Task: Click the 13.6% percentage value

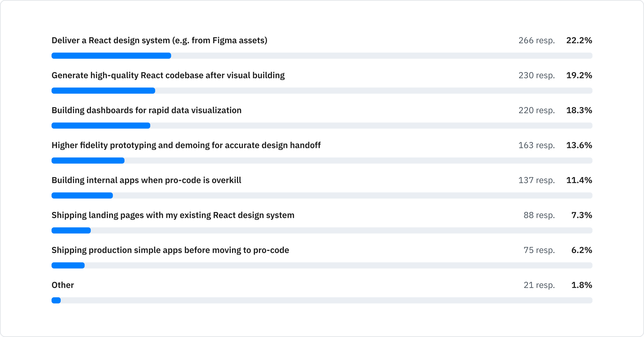Action: 579,145
